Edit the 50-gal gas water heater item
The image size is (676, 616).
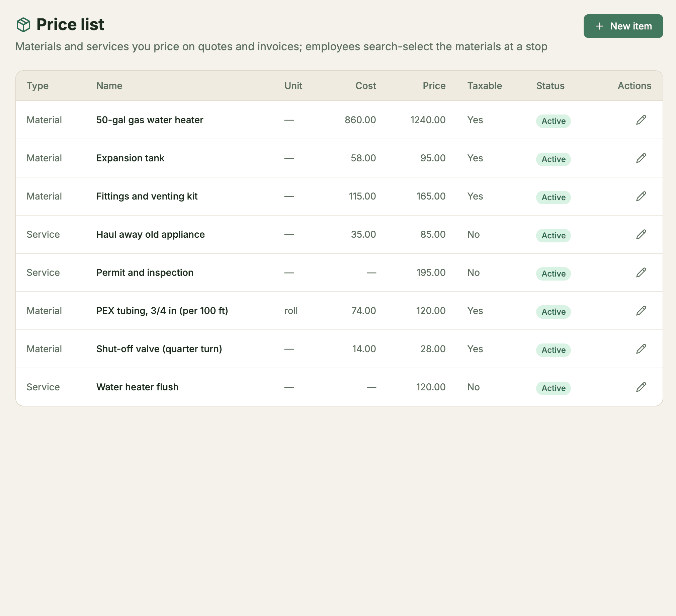tap(641, 120)
